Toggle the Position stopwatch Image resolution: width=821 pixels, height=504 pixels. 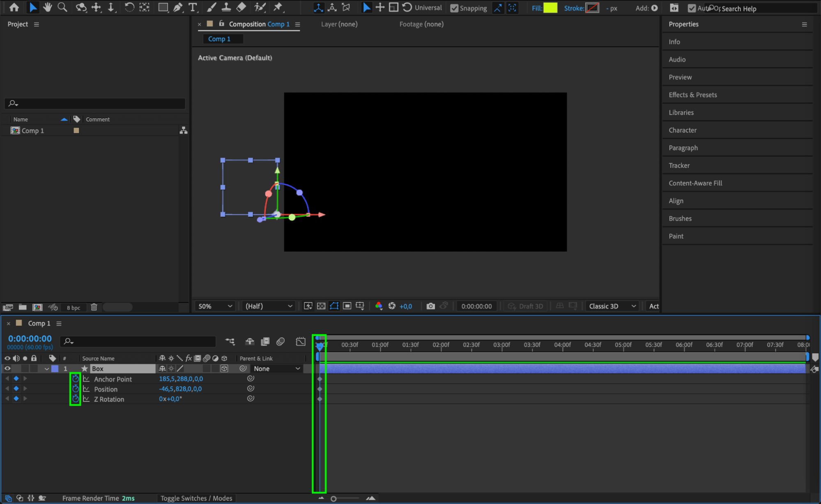76,389
